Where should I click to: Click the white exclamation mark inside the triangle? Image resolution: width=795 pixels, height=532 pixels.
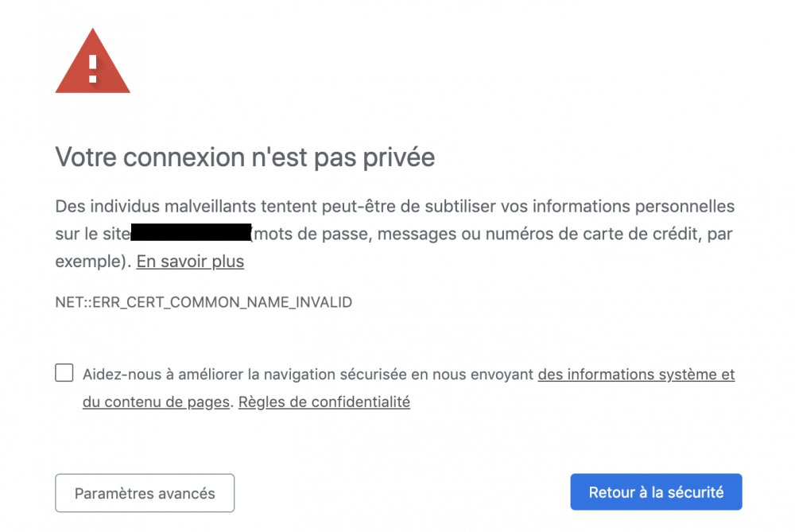(x=93, y=69)
